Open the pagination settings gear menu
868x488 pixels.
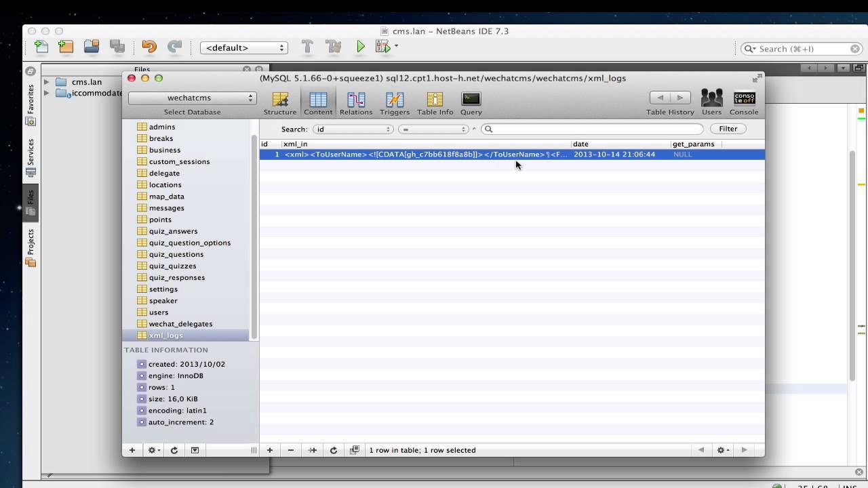coord(723,450)
